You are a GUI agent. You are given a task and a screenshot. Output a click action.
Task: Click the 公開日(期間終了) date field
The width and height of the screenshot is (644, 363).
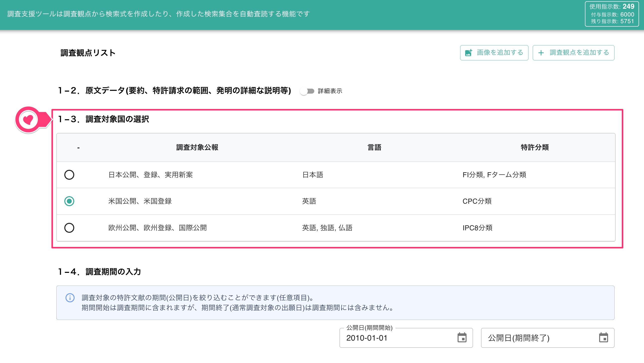click(548, 338)
